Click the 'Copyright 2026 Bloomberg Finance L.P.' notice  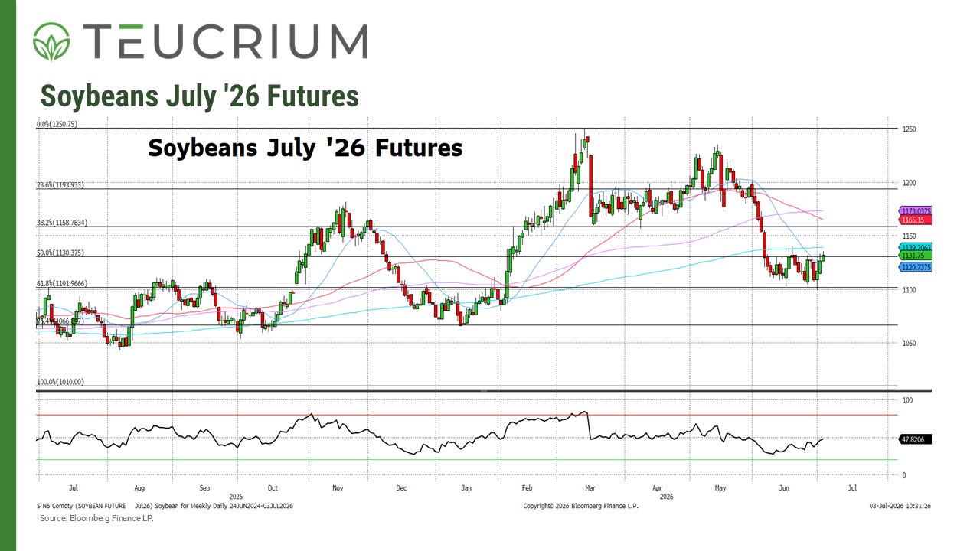click(x=583, y=506)
